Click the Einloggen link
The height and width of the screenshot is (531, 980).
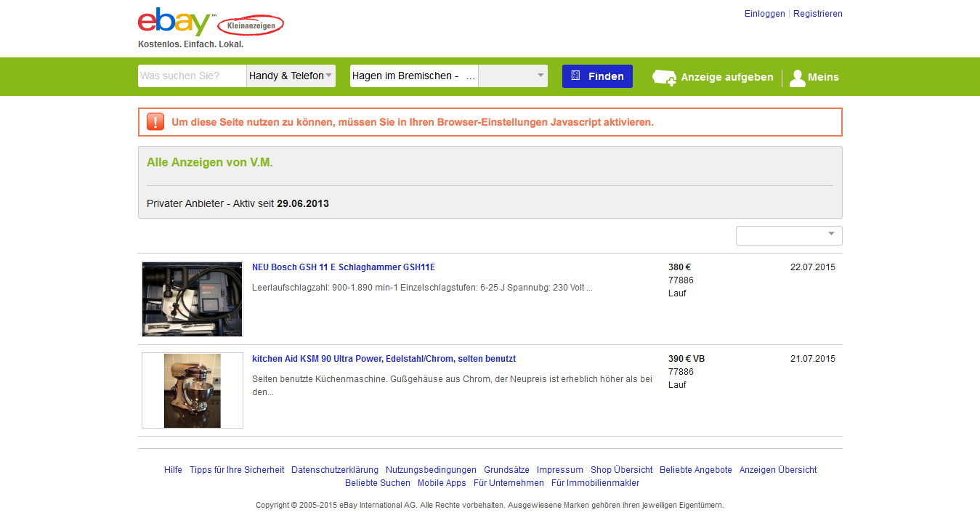[765, 14]
